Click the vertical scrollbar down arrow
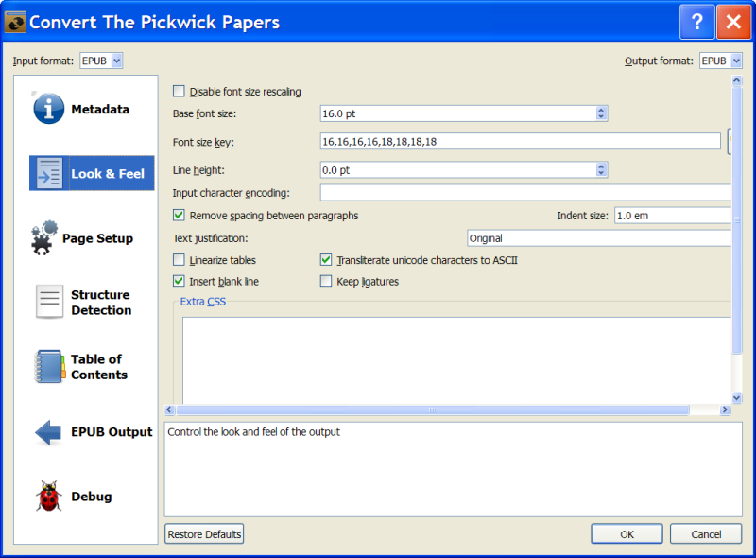Image resolution: width=756 pixels, height=558 pixels. pyautogui.click(x=736, y=398)
